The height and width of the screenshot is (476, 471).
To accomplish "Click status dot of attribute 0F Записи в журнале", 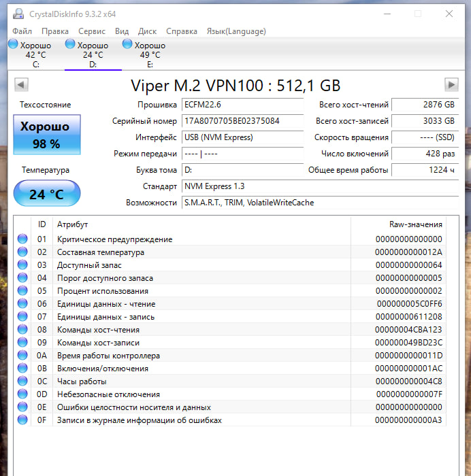I will pyautogui.click(x=22, y=420).
